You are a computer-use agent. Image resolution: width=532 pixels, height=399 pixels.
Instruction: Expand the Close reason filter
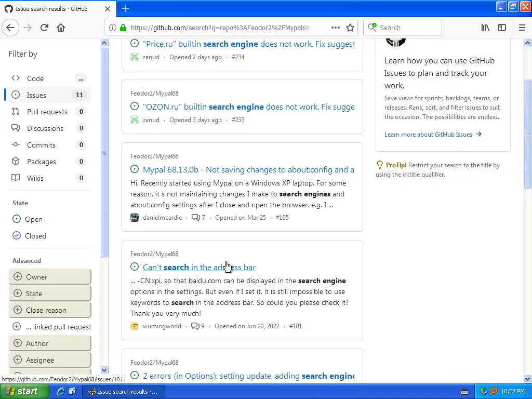pyautogui.click(x=50, y=310)
